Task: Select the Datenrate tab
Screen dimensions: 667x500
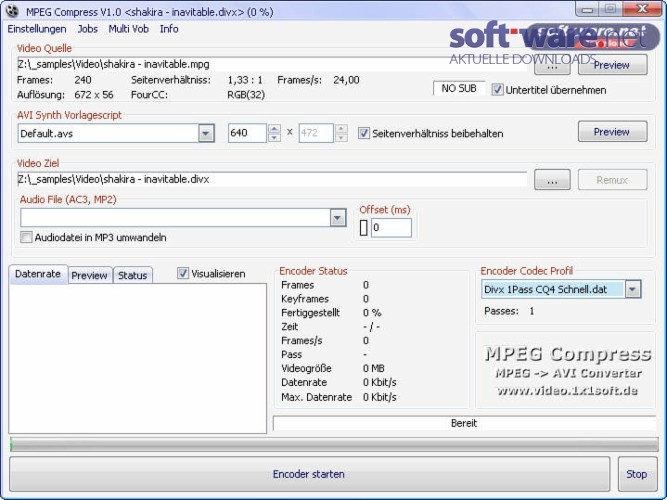Action: [38, 274]
